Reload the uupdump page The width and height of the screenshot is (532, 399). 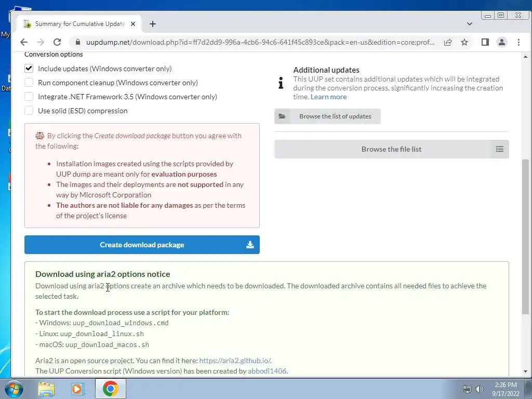tap(57, 42)
